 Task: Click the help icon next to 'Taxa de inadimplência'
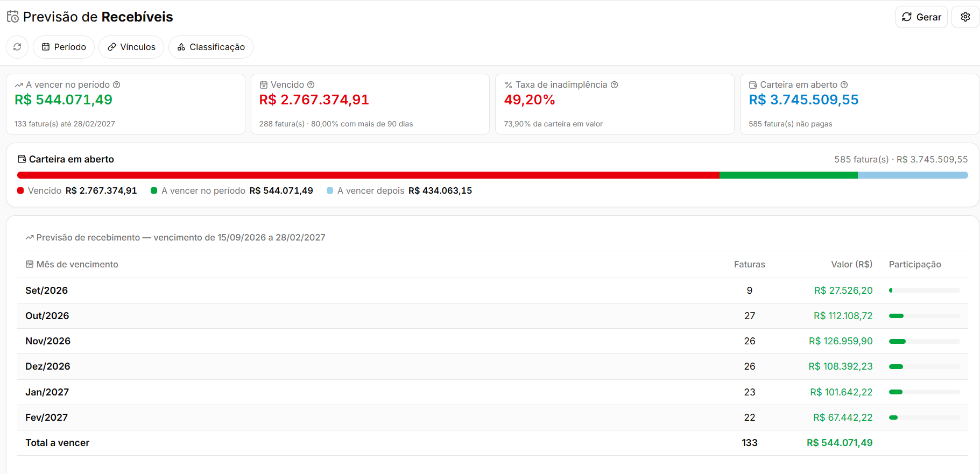click(615, 84)
